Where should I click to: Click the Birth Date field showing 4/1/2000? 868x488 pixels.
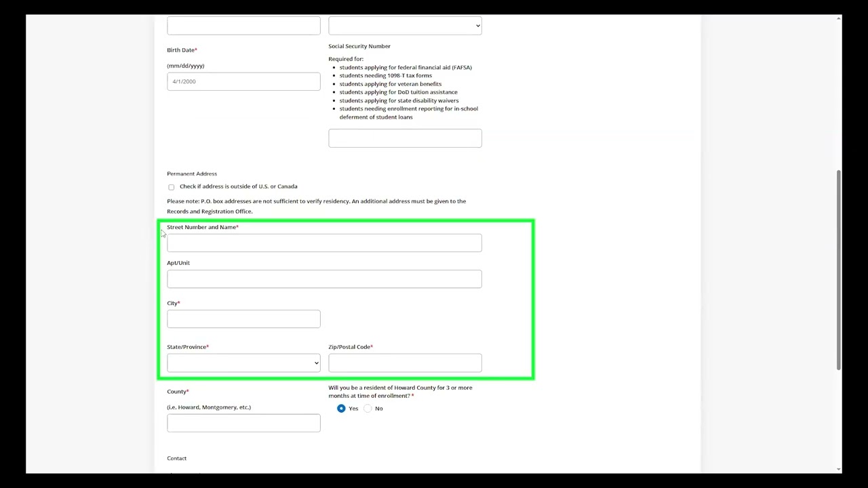[x=243, y=81]
